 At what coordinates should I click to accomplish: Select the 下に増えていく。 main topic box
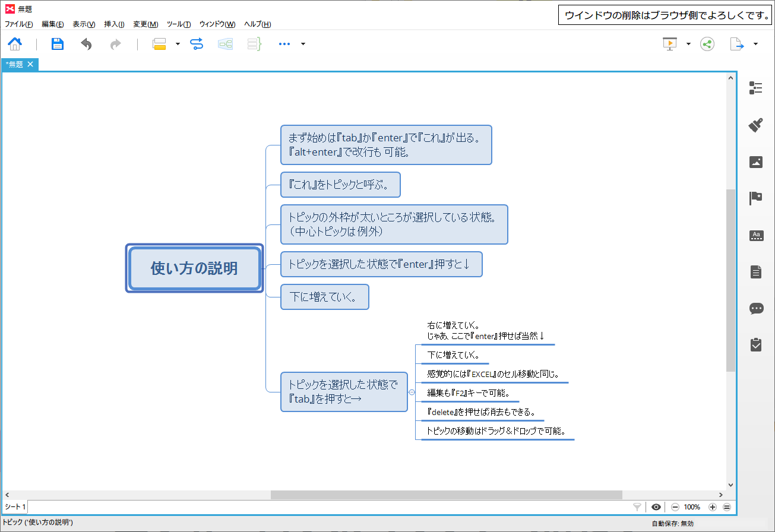[x=324, y=297]
